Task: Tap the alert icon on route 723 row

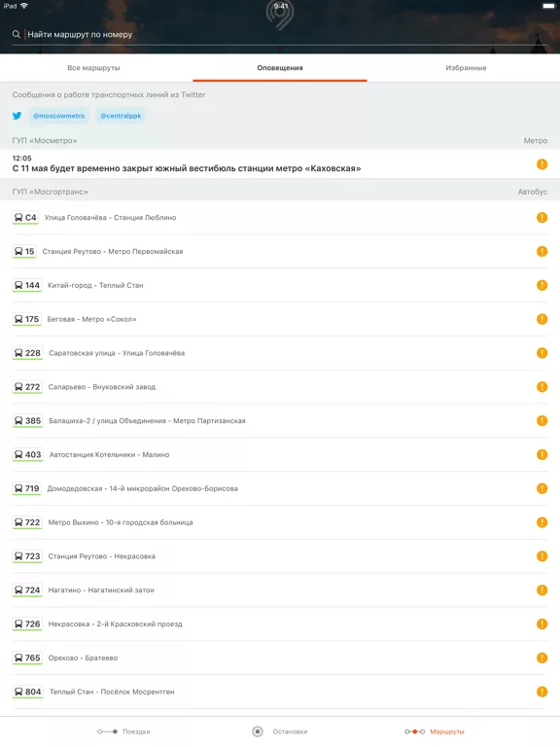Action: click(542, 555)
